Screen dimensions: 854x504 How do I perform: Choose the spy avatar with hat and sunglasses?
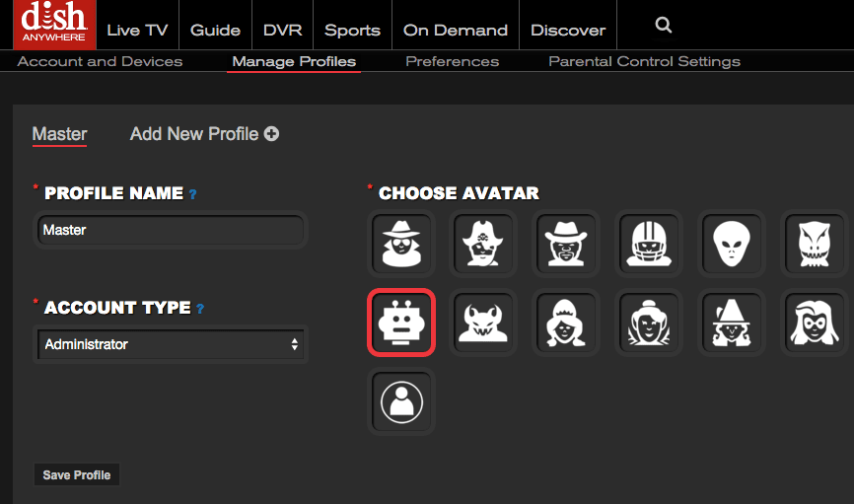click(400, 242)
